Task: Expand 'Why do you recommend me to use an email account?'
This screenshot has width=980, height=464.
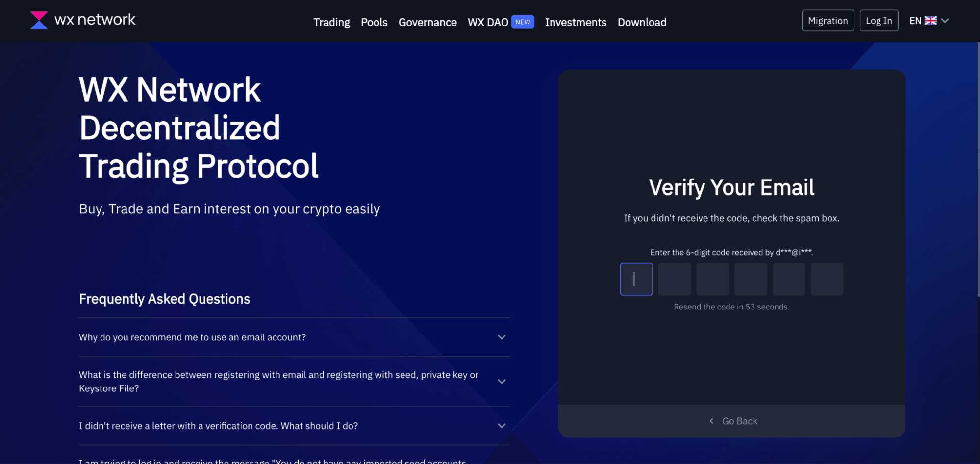Action: click(x=502, y=337)
